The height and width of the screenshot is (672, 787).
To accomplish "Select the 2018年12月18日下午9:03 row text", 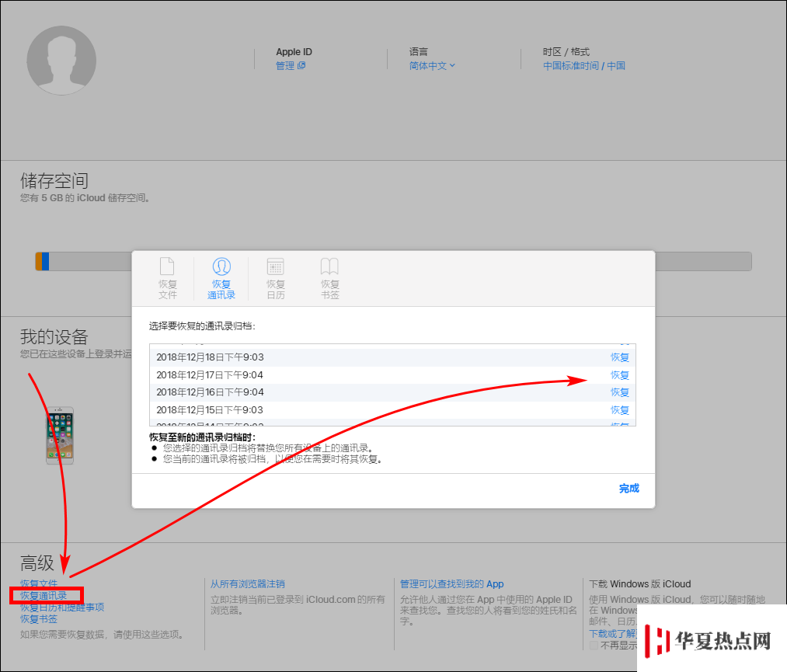I will click(210, 357).
